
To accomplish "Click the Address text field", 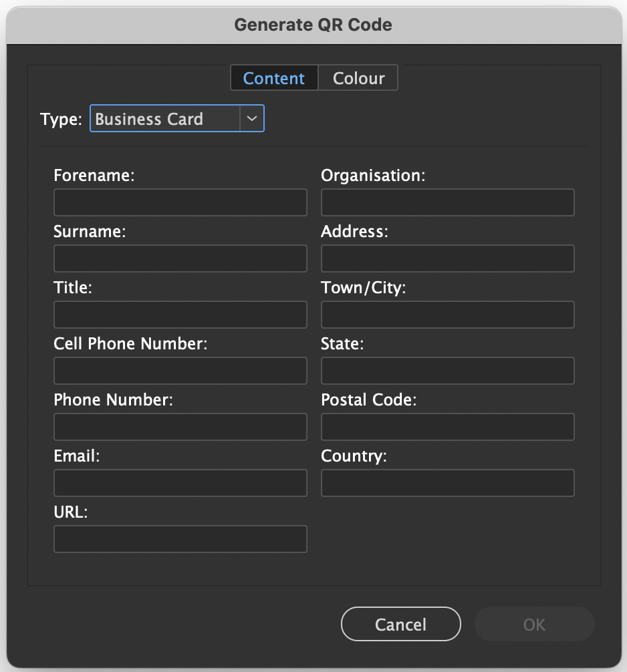I will click(x=447, y=258).
